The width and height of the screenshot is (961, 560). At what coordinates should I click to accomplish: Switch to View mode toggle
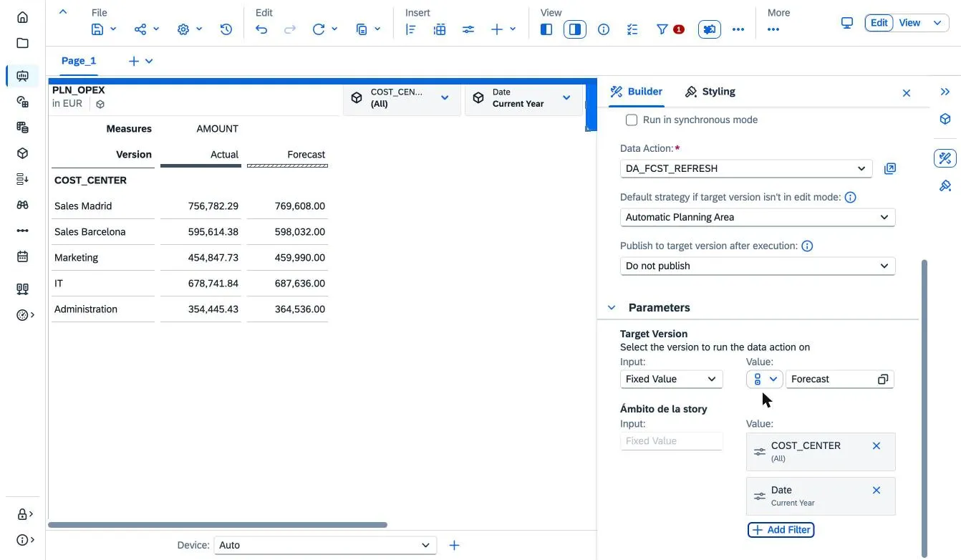pos(910,23)
